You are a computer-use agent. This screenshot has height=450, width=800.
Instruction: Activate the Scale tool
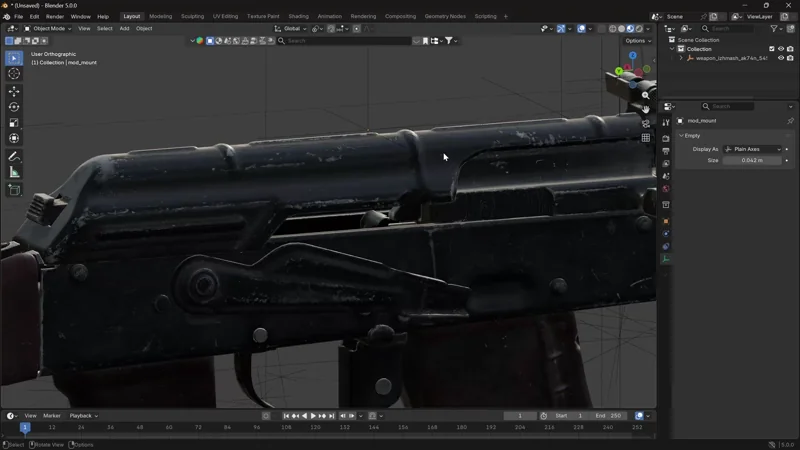(14, 123)
